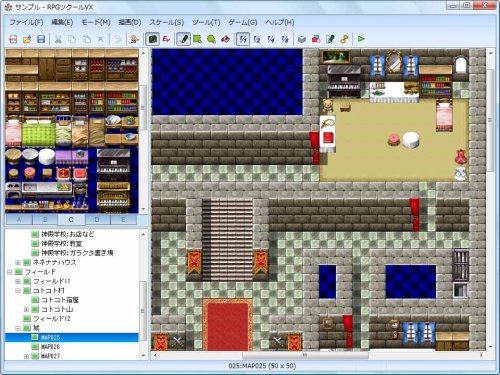Click the red carpet on the map
The width and height of the screenshot is (500, 375).
click(x=227, y=325)
